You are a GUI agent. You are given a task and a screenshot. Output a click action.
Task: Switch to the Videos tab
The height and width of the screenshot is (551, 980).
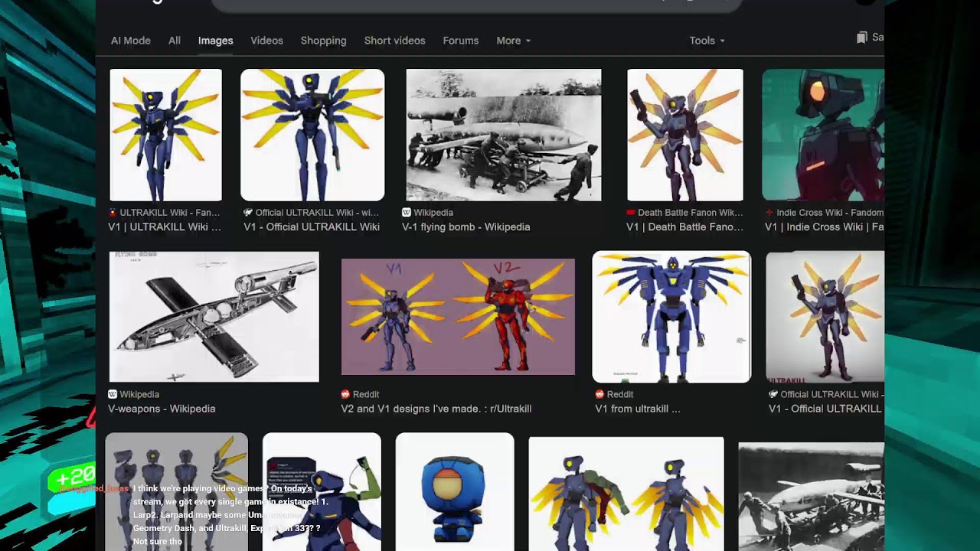click(266, 41)
